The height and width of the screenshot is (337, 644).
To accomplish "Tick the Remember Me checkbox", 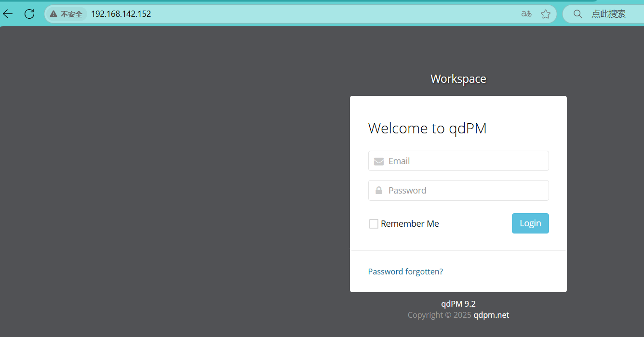I will point(374,224).
